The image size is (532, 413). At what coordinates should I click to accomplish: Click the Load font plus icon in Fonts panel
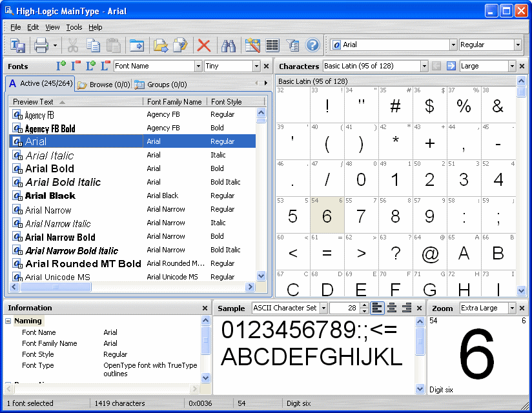[90, 66]
